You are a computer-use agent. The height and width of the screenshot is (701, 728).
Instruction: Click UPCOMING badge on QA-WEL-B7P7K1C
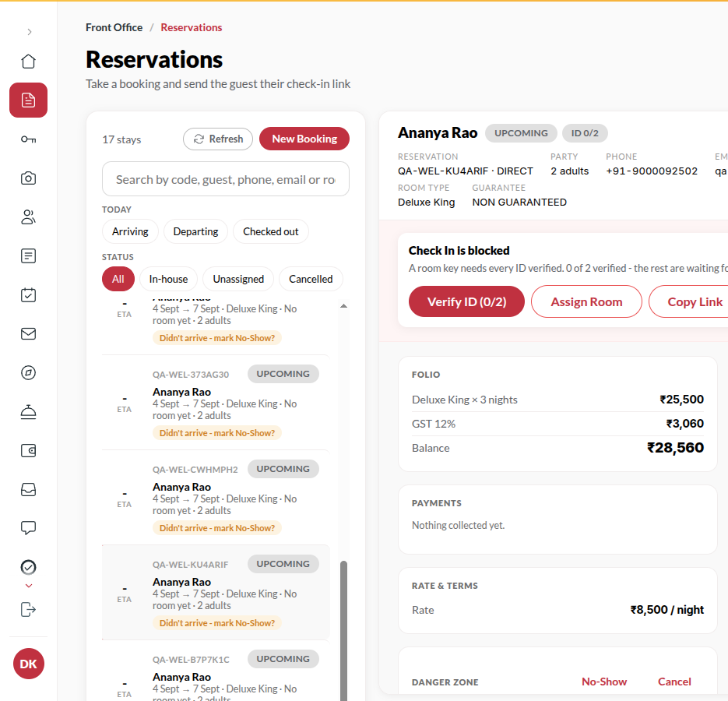click(283, 659)
